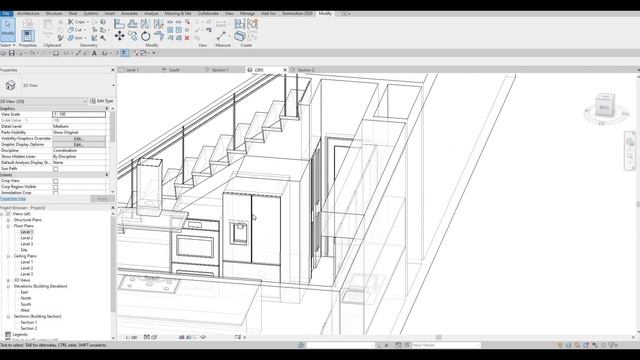Screen dimensions: 640x360
Task: Collapse the Elevations (Building Elevation) node
Action: pos(8,287)
